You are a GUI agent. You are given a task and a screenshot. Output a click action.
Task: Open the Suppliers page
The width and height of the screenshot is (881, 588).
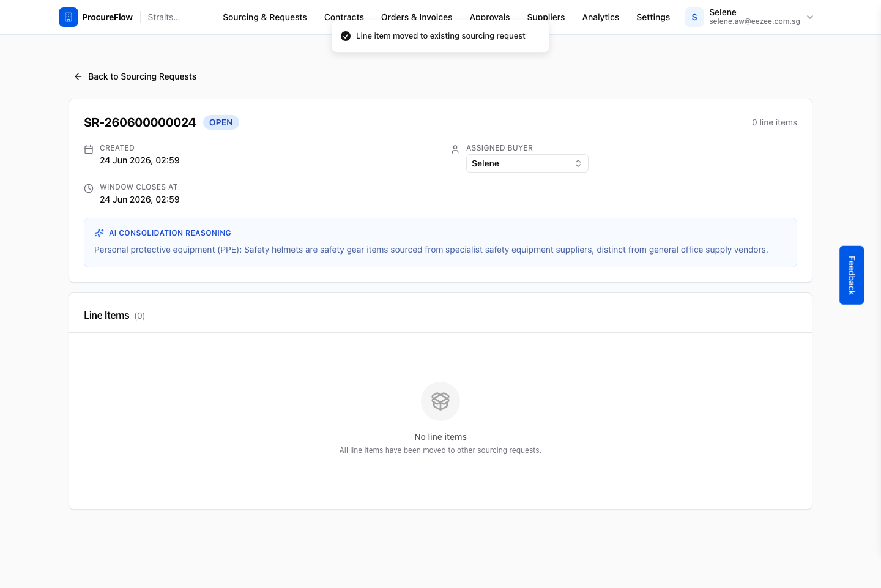(546, 17)
